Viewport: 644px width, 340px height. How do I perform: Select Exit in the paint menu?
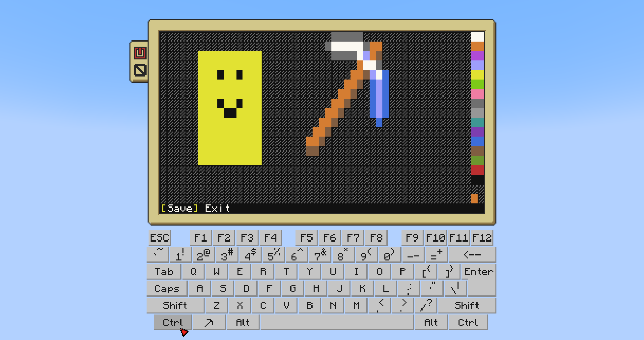(x=217, y=208)
